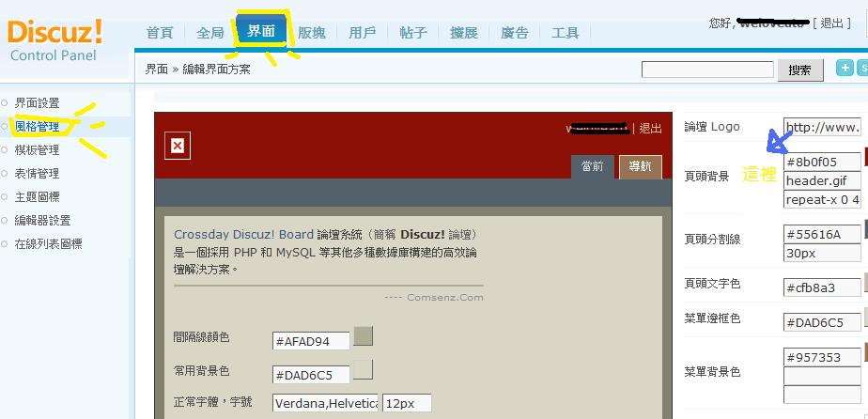The width and height of the screenshot is (868, 419).
Task: Edit the repeat-x field of 頁頭背景
Action: point(823,199)
